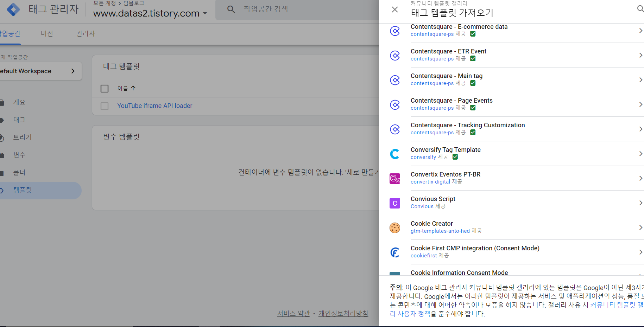This screenshot has height=327, width=644.
Task: Select the Contentsquare - Main tag title
Action: coord(447,76)
